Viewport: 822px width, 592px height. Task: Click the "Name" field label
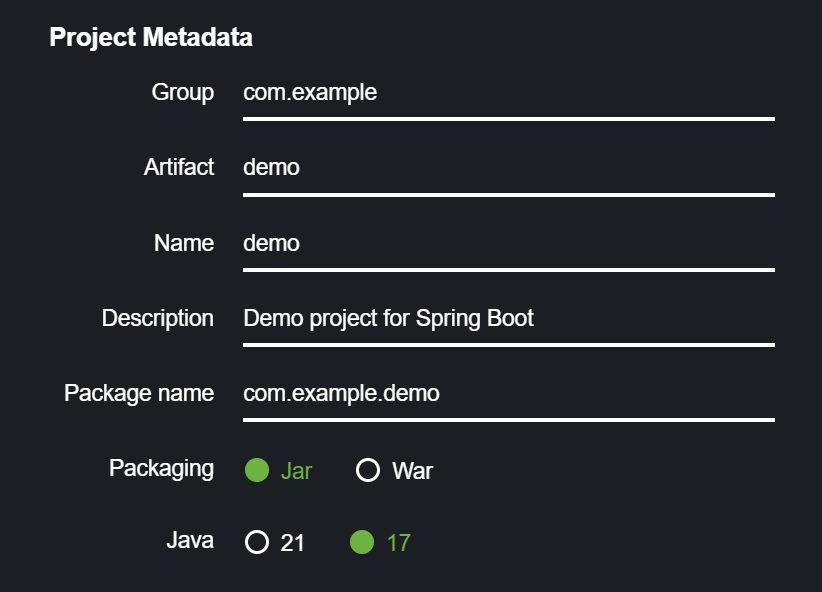(184, 243)
